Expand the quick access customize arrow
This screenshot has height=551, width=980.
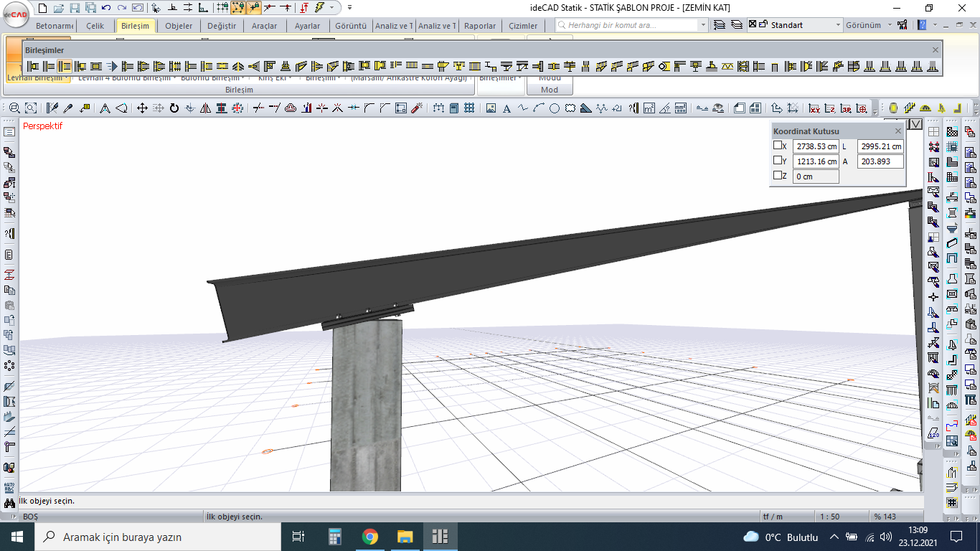tap(349, 8)
